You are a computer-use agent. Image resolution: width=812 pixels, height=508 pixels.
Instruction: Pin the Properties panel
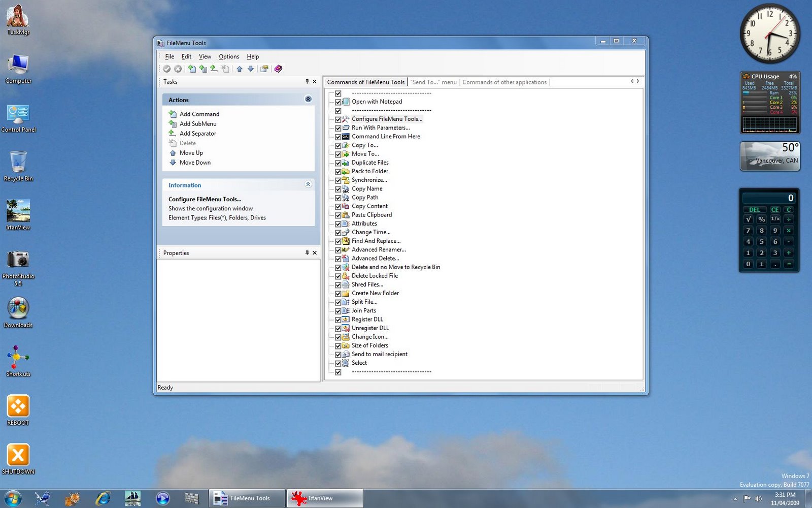click(x=307, y=252)
